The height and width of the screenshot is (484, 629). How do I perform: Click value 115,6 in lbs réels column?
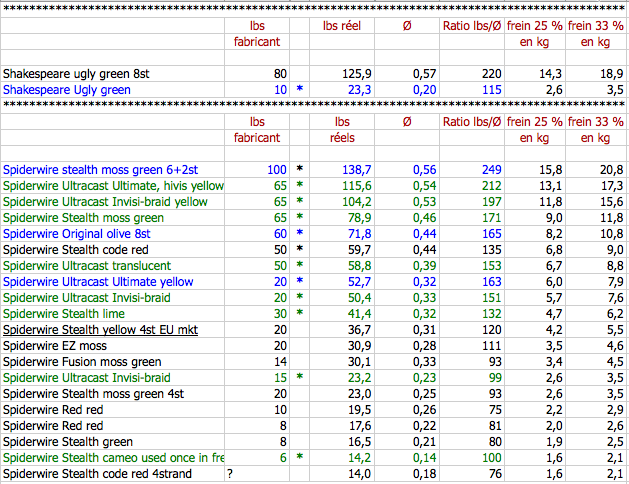click(x=357, y=186)
